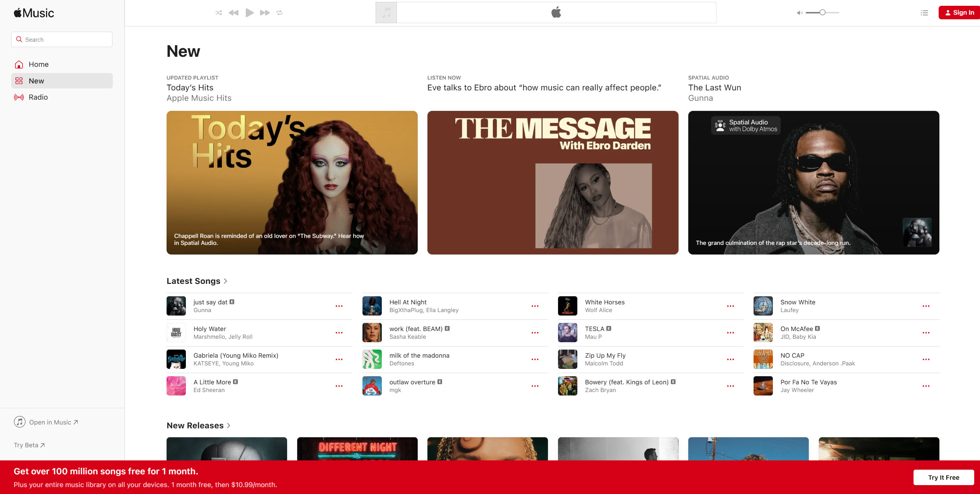Click the Apple Music logo
This screenshot has height=494, width=980.
[34, 13]
